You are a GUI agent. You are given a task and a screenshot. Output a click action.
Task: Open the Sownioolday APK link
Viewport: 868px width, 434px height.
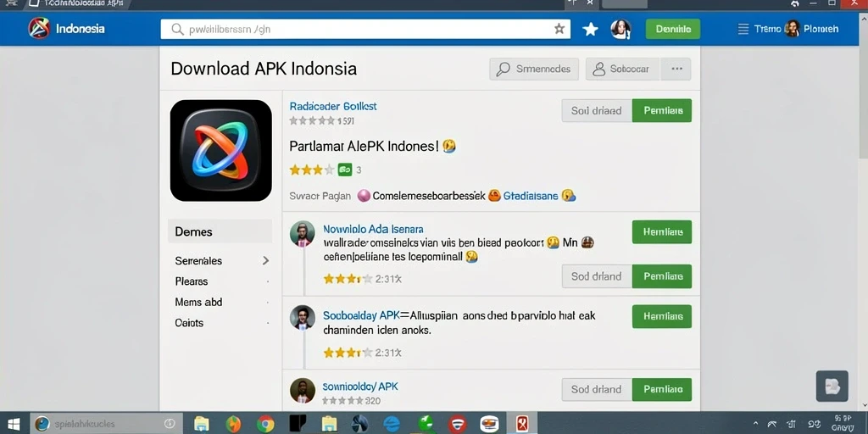pos(359,387)
